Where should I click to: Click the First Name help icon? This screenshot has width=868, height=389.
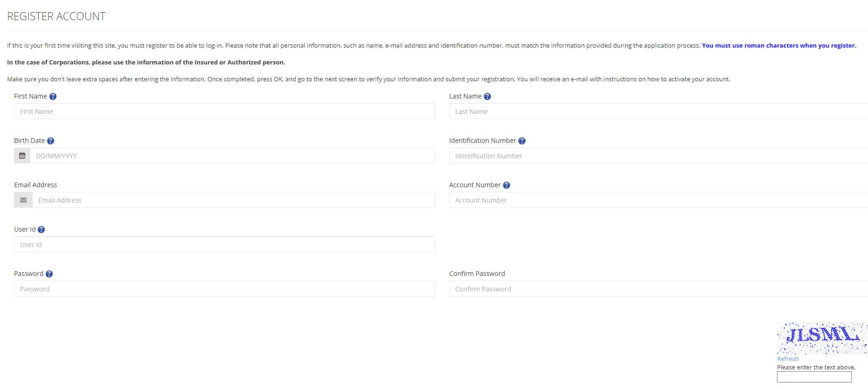click(x=53, y=97)
